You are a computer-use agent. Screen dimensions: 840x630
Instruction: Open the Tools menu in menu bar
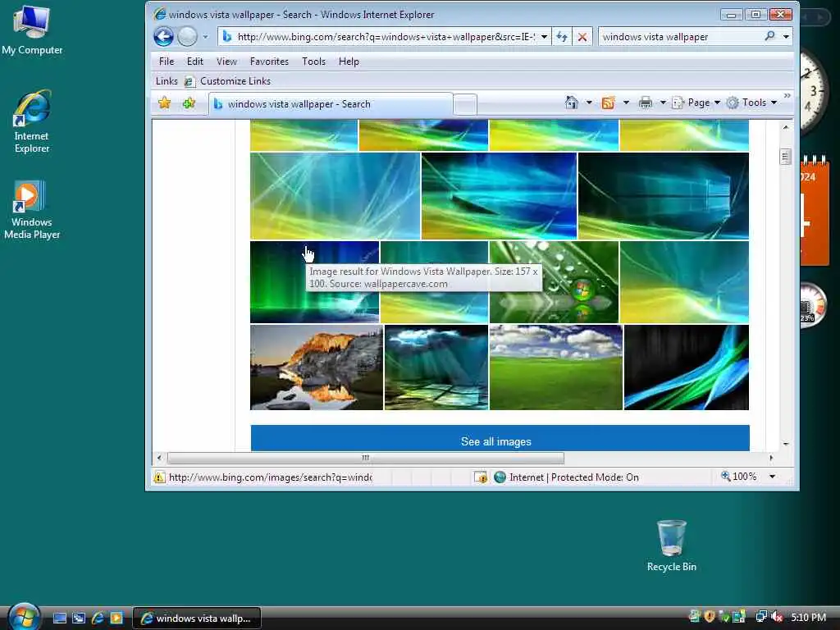(x=313, y=62)
